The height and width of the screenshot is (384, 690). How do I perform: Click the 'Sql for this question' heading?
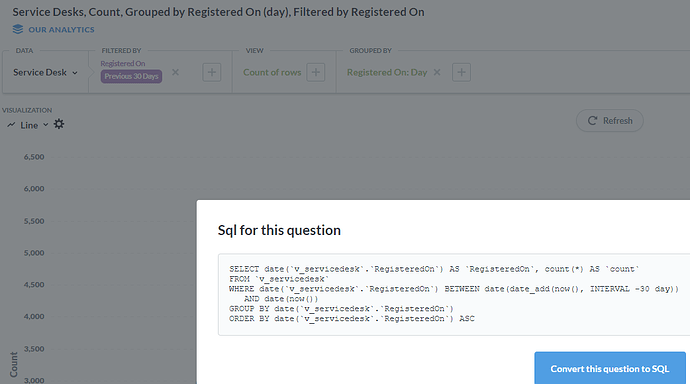(x=279, y=230)
